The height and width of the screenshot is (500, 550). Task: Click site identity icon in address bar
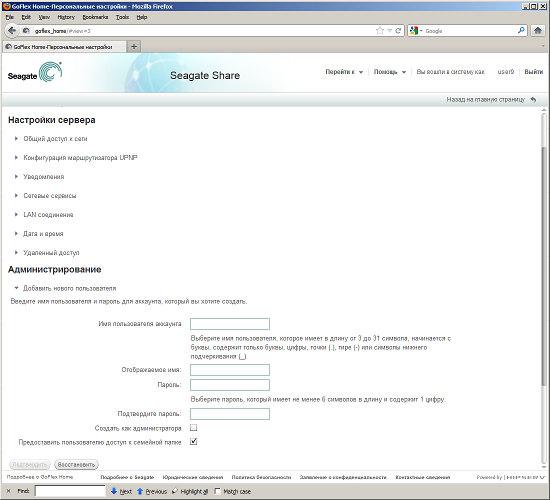click(x=26, y=31)
